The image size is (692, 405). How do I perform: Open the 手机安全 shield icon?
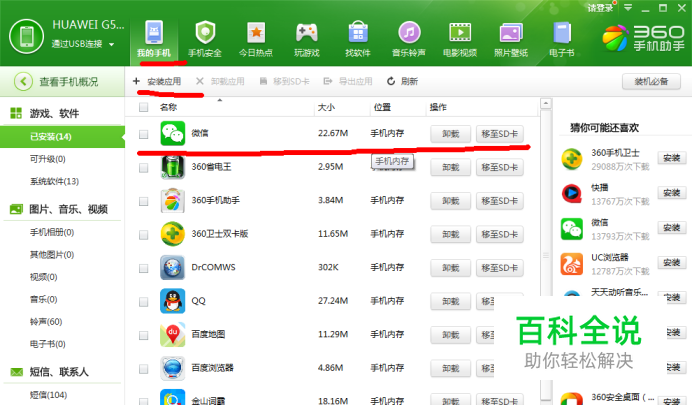point(205,32)
